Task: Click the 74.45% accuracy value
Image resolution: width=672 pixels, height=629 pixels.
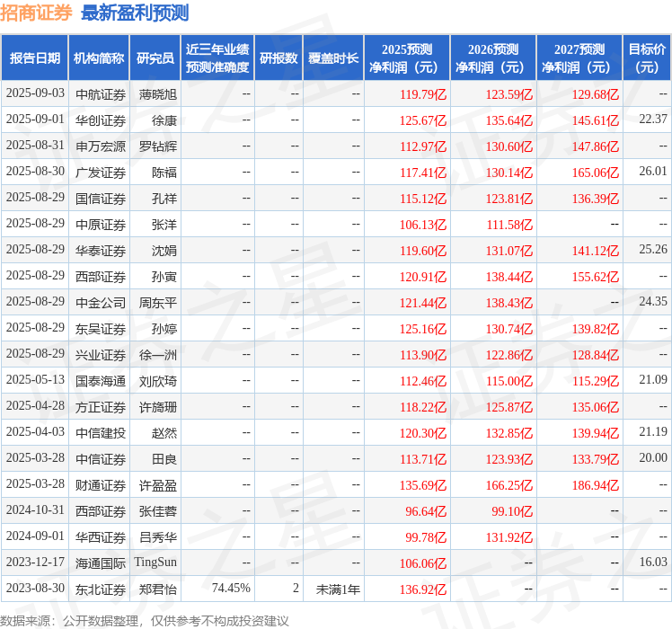Action: 231,589
